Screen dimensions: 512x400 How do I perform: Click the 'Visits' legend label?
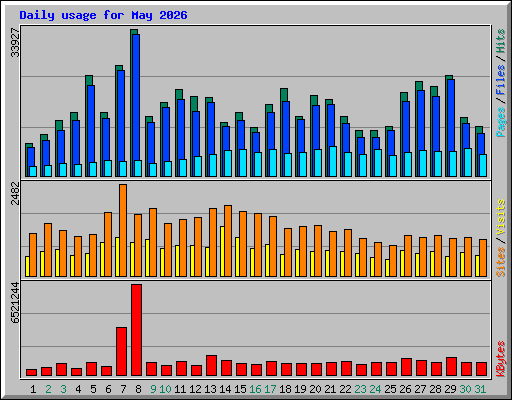[x=501, y=218]
